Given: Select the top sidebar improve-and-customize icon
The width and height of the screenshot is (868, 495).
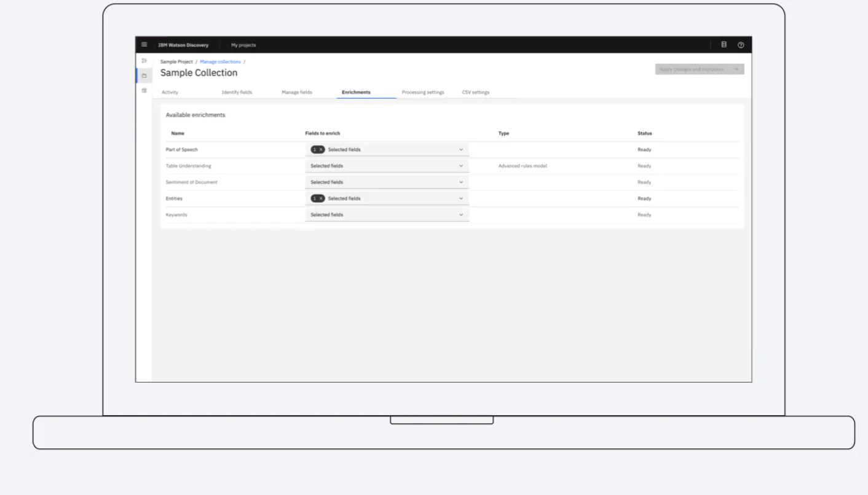Looking at the screenshot, I should pos(144,60).
